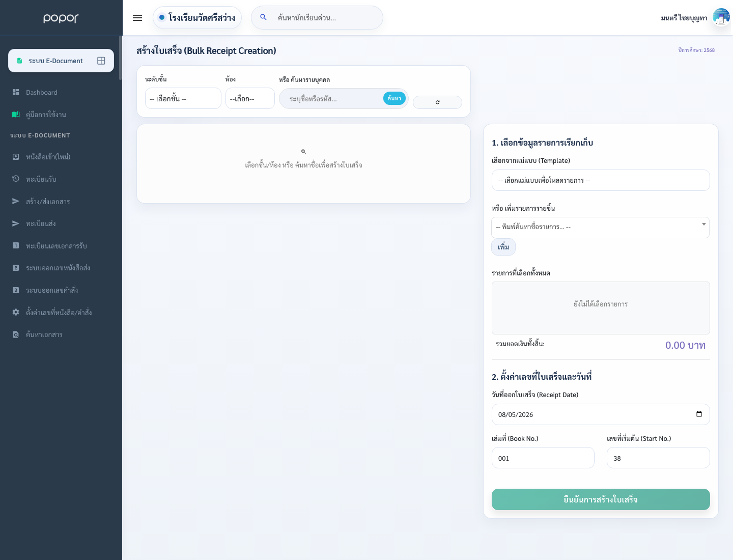Viewport: 733px width, 560px height.
Task: Click the search magnifier icon in top bar
Action: (x=263, y=17)
